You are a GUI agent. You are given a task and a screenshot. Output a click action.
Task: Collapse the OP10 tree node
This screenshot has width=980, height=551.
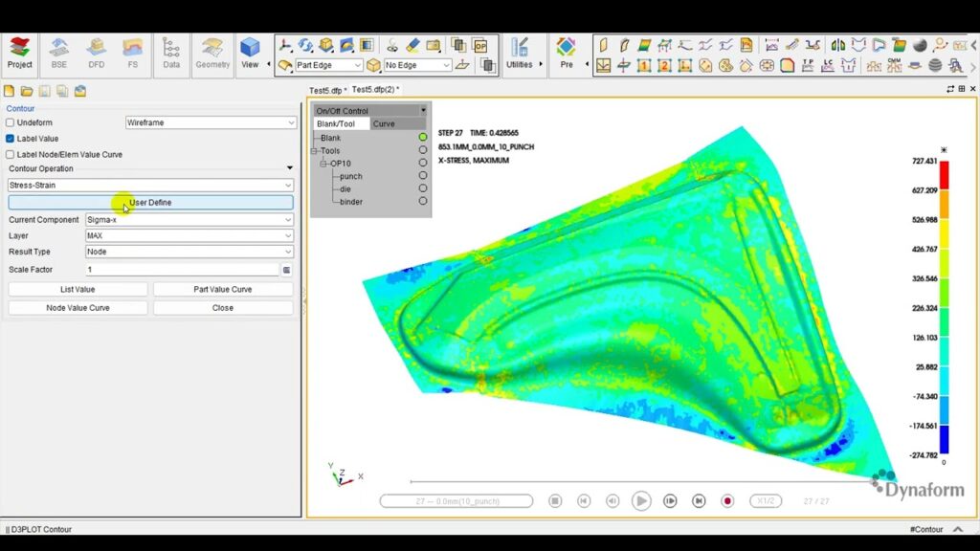click(325, 163)
